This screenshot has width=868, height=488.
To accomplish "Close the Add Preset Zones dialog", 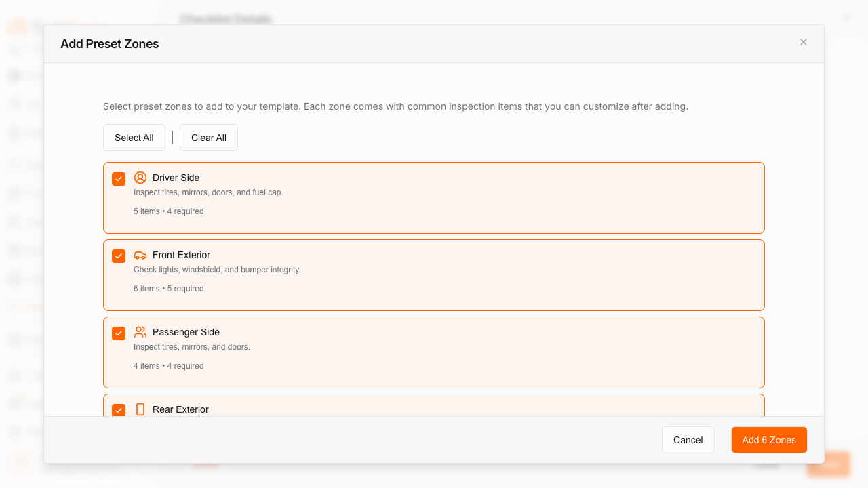I will (804, 42).
